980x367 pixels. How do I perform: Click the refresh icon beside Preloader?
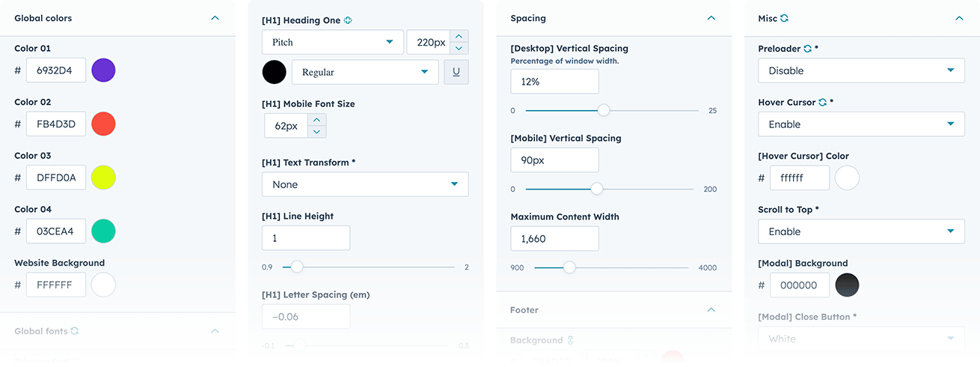(x=807, y=49)
